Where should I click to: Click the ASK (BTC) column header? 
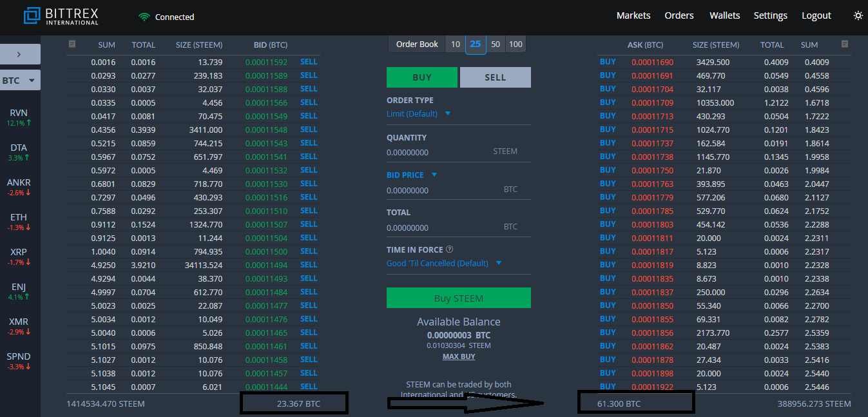[x=645, y=45]
